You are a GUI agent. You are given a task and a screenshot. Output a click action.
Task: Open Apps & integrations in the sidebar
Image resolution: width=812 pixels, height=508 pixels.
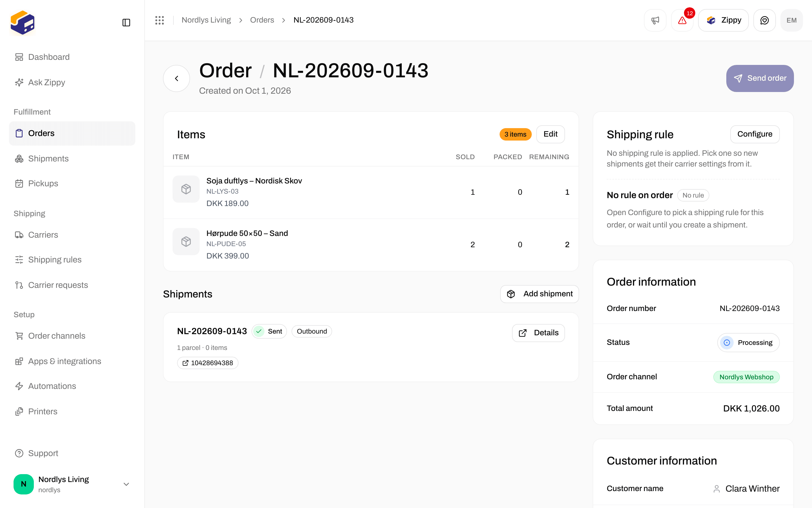tap(72, 361)
